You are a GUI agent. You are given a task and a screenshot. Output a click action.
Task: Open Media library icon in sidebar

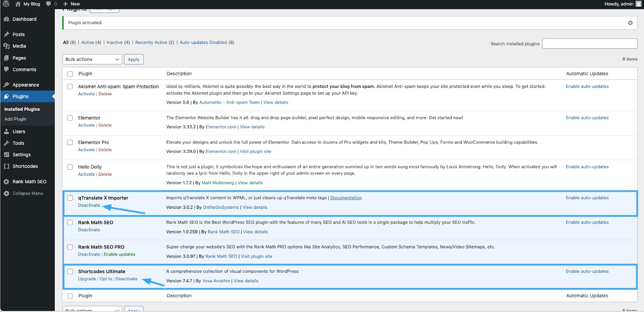coord(6,46)
